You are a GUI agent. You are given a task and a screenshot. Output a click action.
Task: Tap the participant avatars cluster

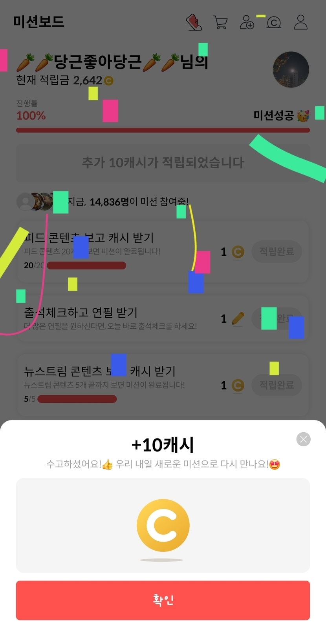(x=35, y=202)
